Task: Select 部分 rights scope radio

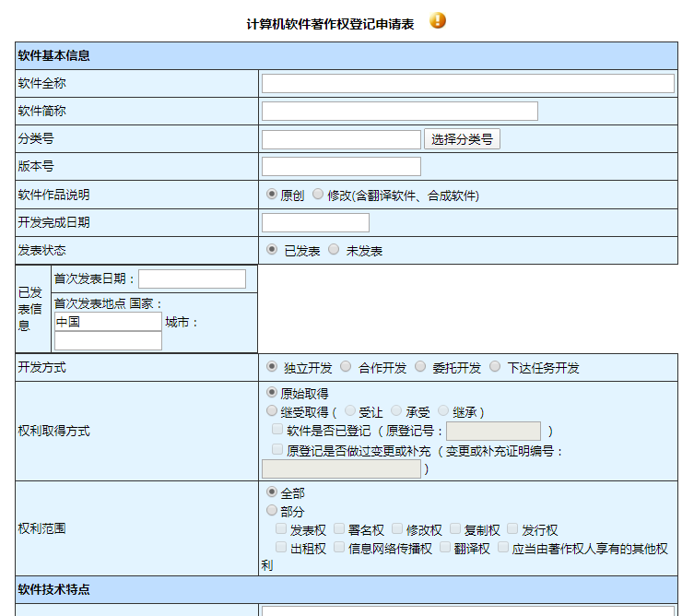Action: (x=271, y=510)
